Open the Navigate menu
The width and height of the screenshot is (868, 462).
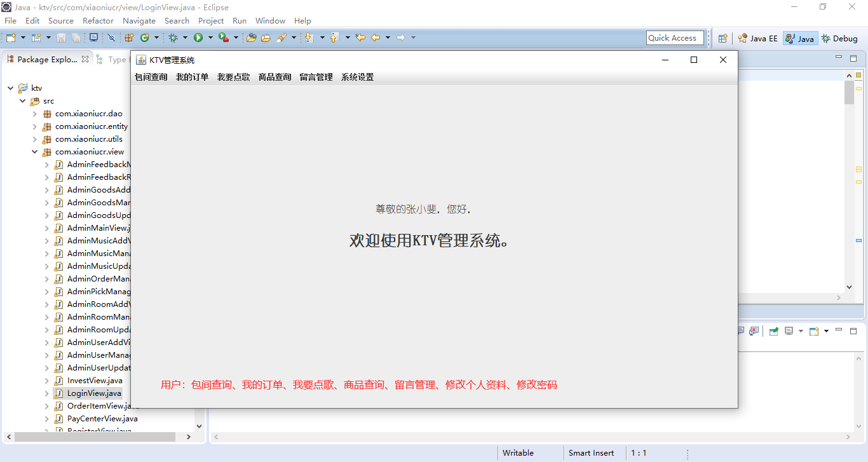tap(139, 21)
